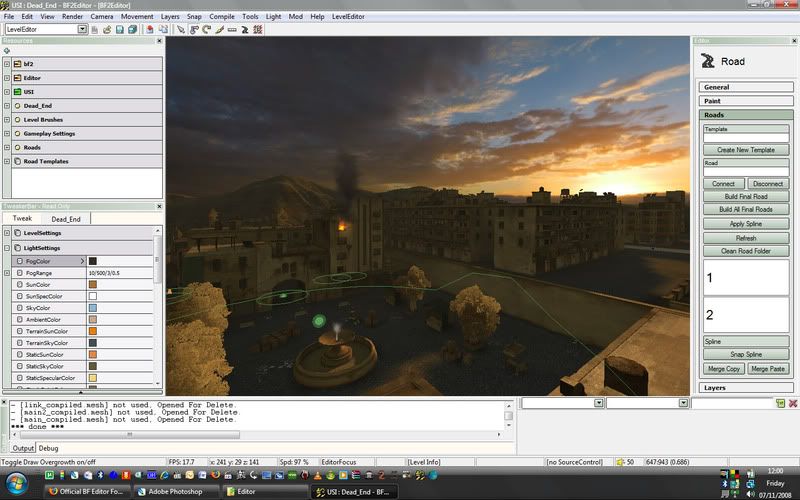Select the terrain paint brush tool
Image resolution: width=800 pixels, height=500 pixels.
pos(219,30)
